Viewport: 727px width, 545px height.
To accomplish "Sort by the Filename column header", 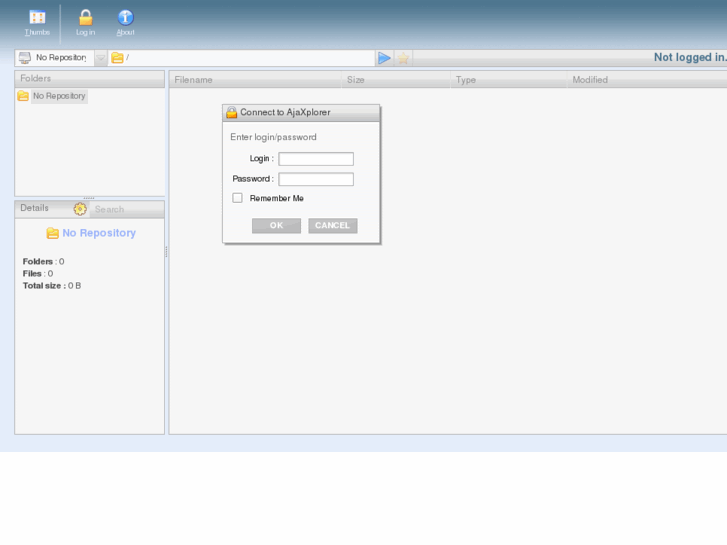I will click(255, 80).
